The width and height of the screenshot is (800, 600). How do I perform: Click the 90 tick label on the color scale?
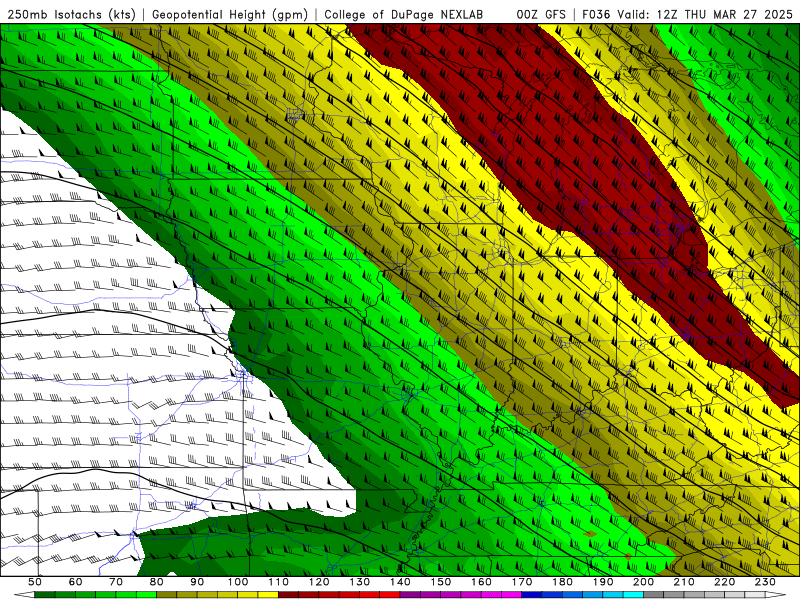pyautogui.click(x=197, y=582)
